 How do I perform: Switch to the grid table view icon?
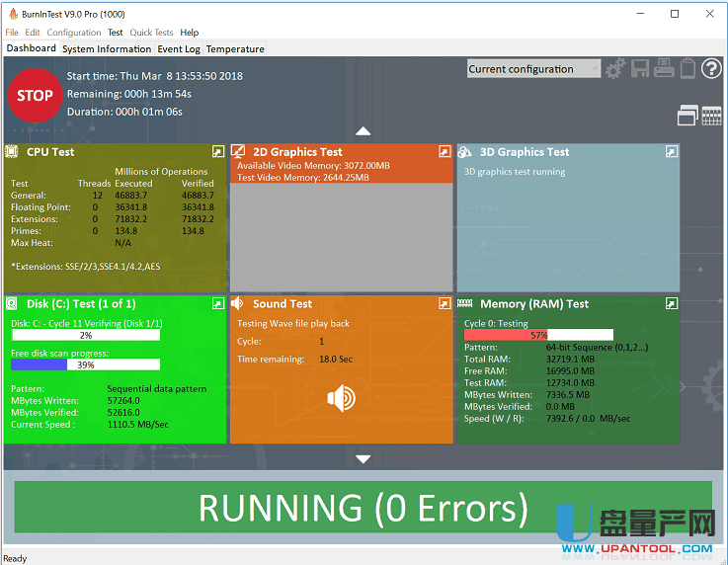coord(711,116)
